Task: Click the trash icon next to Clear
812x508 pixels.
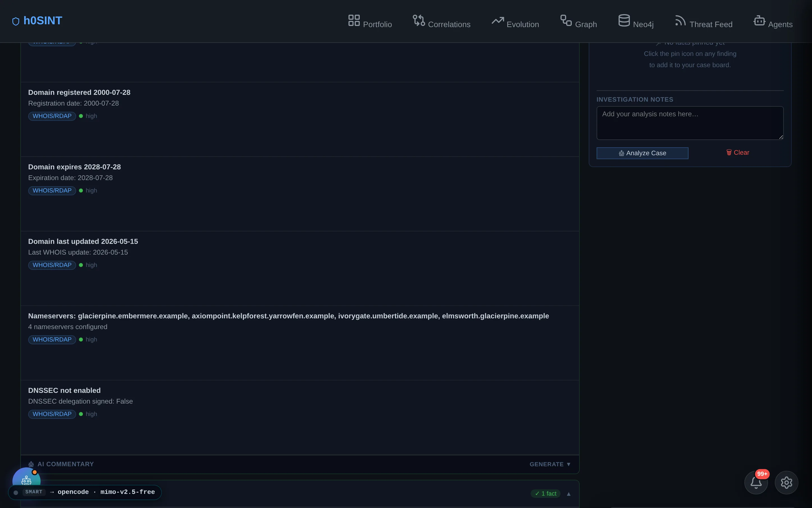Action: (x=729, y=152)
